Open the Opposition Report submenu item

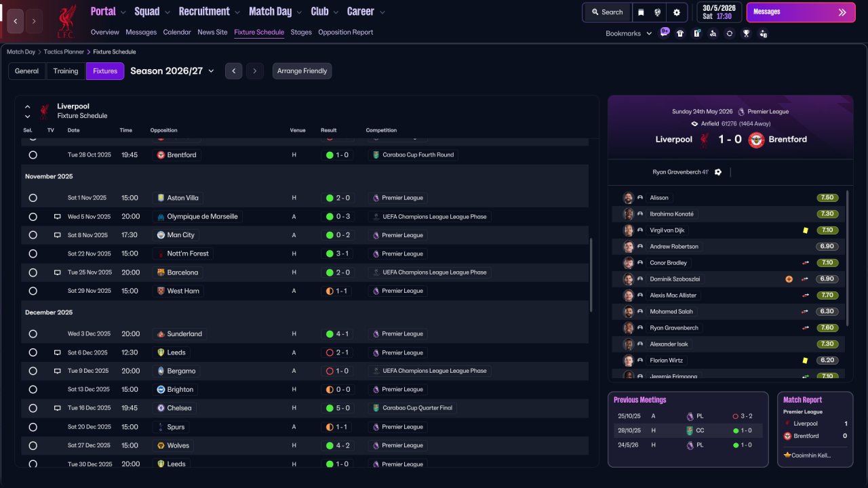click(345, 32)
